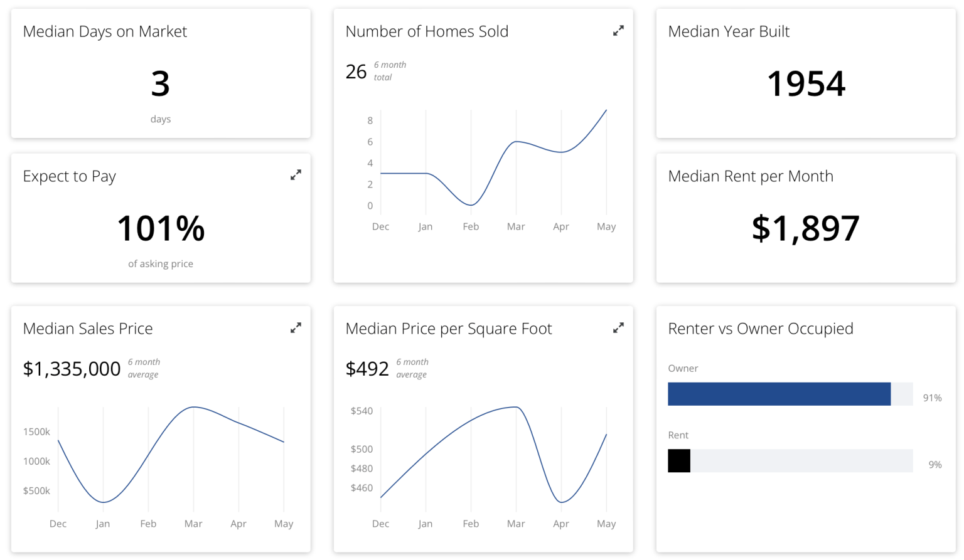Click Jan on the Median Sales Price axis
Screen dimensions: 964x560
(103, 524)
